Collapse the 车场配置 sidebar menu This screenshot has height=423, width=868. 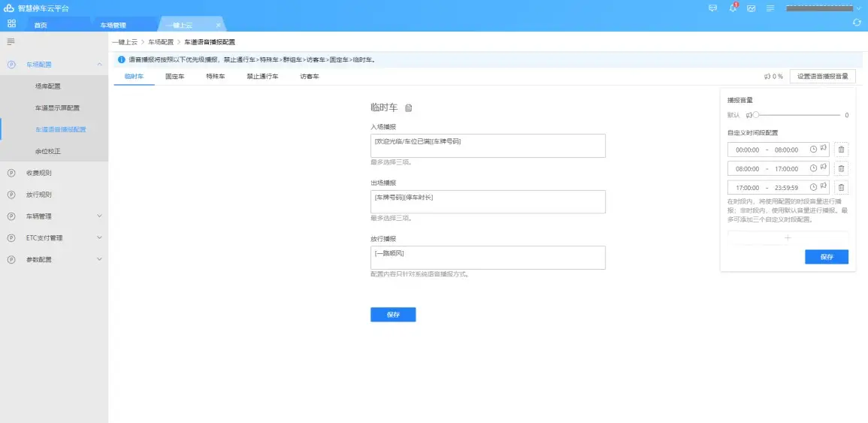100,65
